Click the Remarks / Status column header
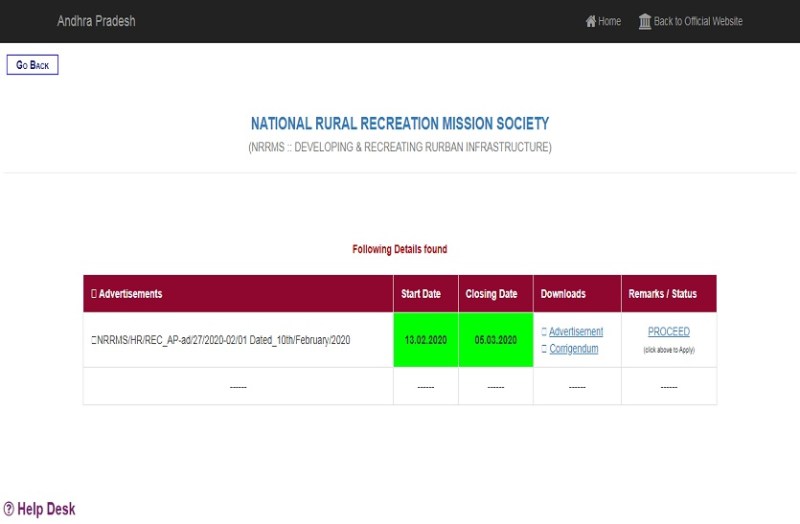 click(x=668, y=294)
